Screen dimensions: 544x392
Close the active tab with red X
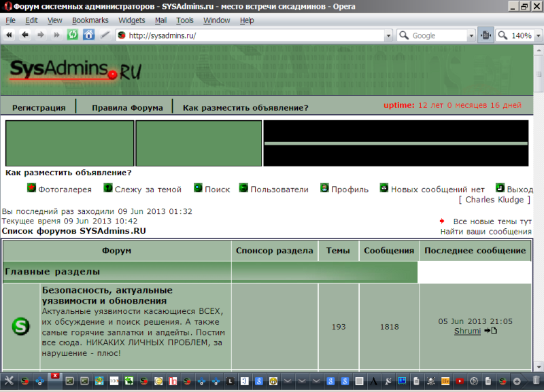pyautogui.click(x=55, y=376)
